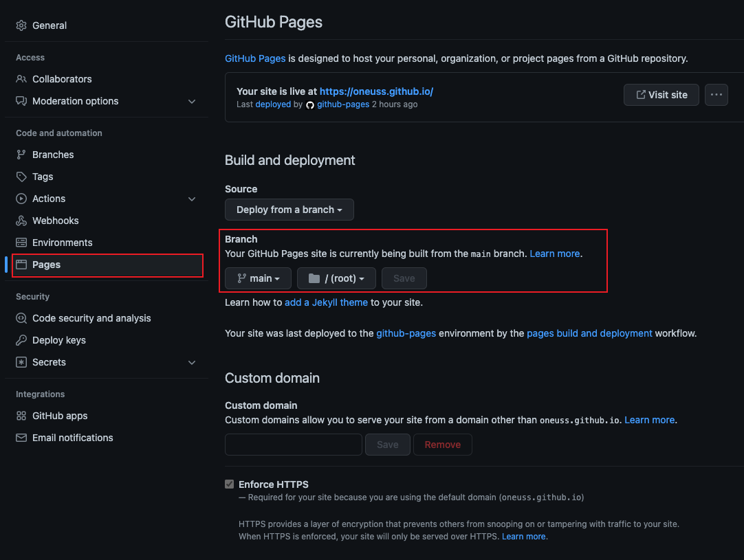Click the Secrets asterisk box icon

point(21,362)
